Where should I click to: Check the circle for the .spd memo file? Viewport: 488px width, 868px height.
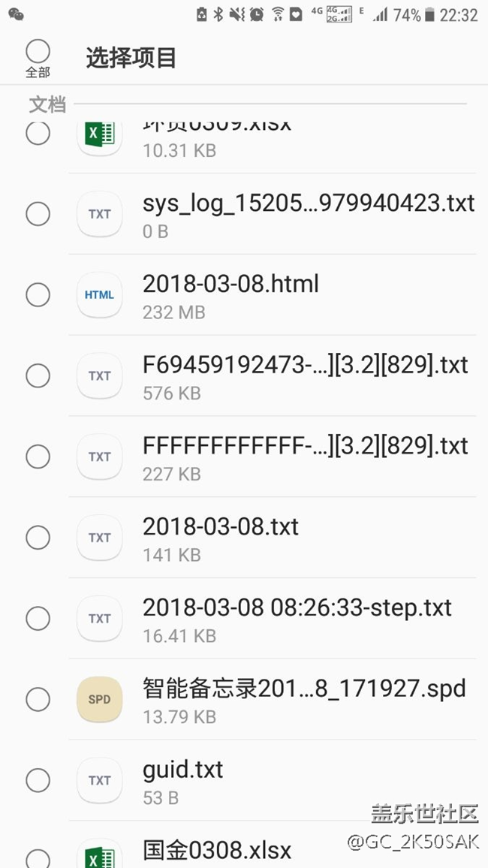38,699
